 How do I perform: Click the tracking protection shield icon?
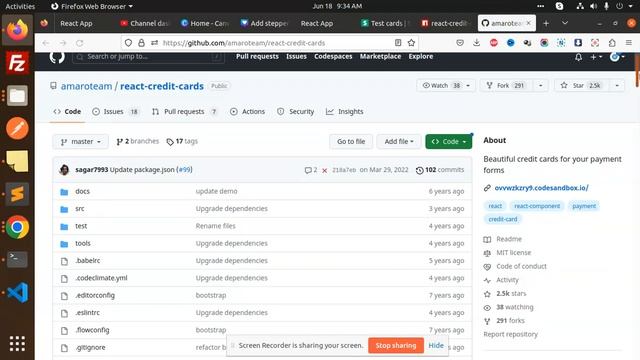(x=128, y=43)
